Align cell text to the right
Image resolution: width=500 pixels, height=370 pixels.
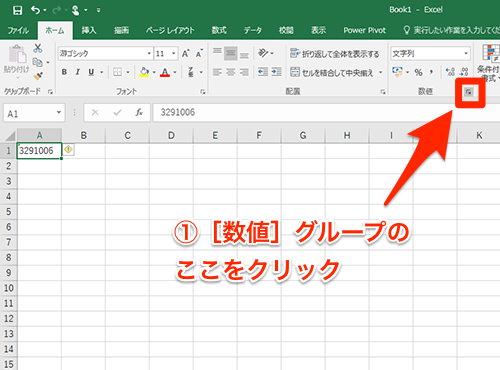tap(244, 72)
